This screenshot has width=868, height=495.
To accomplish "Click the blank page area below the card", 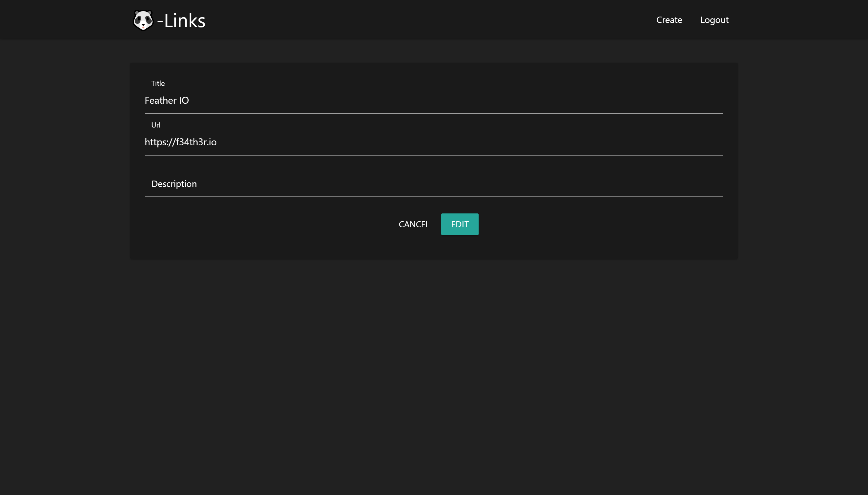I will coord(434,374).
